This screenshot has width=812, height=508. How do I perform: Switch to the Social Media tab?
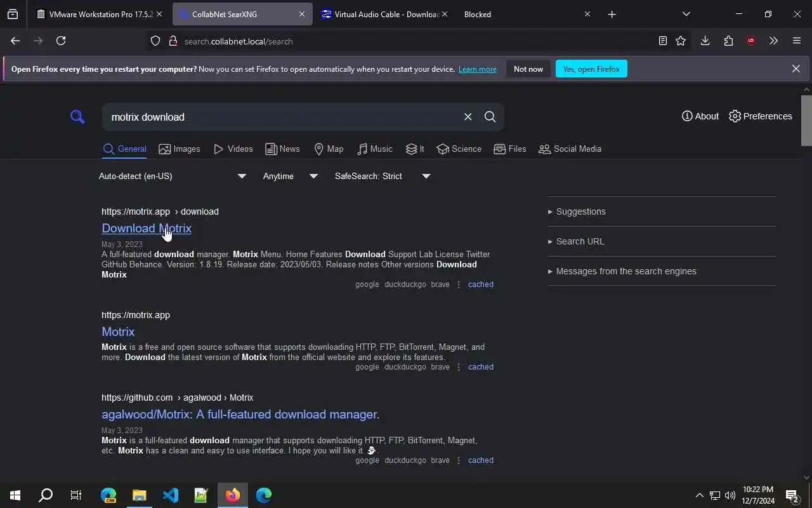pos(570,149)
